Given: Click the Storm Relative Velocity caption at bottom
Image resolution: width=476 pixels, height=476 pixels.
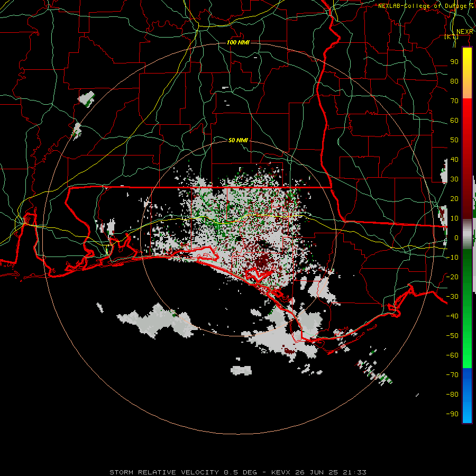Looking at the screenshot, I should (237, 472).
